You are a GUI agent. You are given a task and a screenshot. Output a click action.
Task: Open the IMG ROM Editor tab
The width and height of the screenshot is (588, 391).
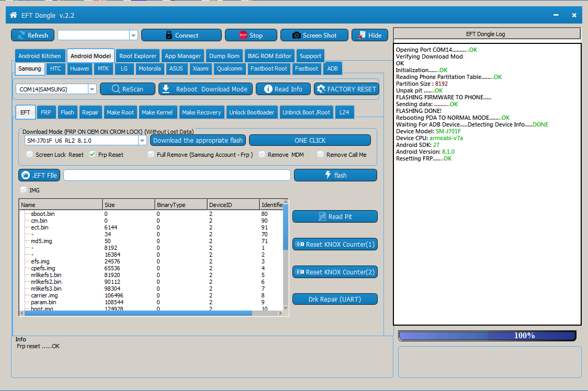(x=269, y=56)
